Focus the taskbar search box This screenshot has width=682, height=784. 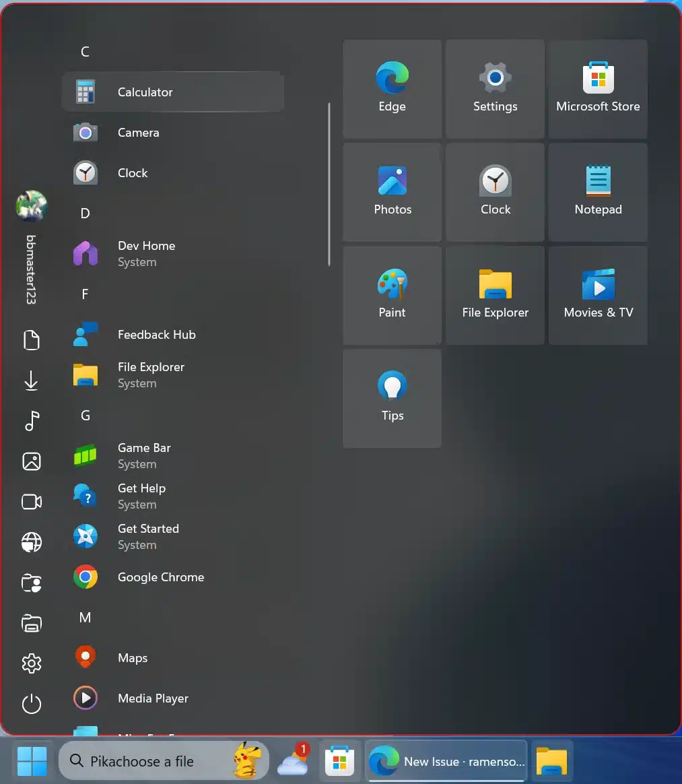point(164,761)
